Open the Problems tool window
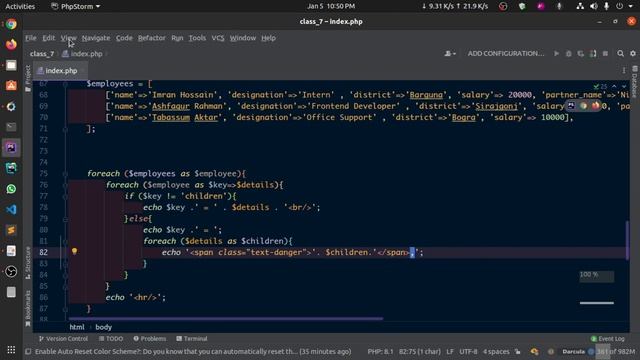 [x=150, y=339]
